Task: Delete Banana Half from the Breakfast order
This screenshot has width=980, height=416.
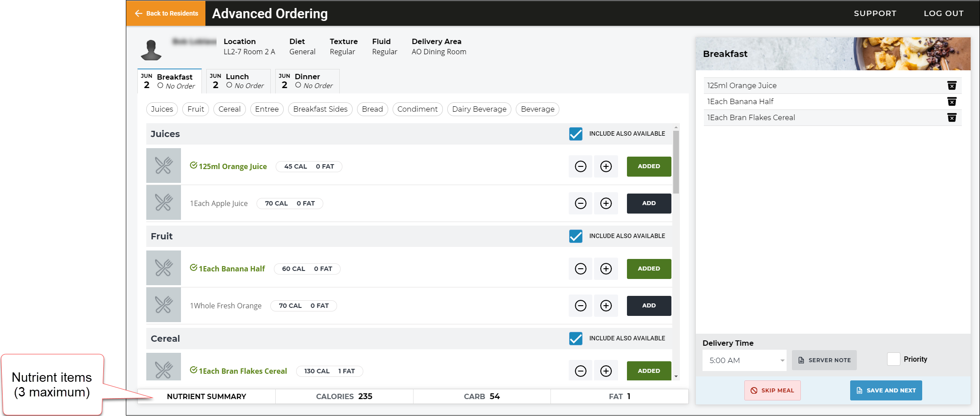Action: click(x=952, y=101)
